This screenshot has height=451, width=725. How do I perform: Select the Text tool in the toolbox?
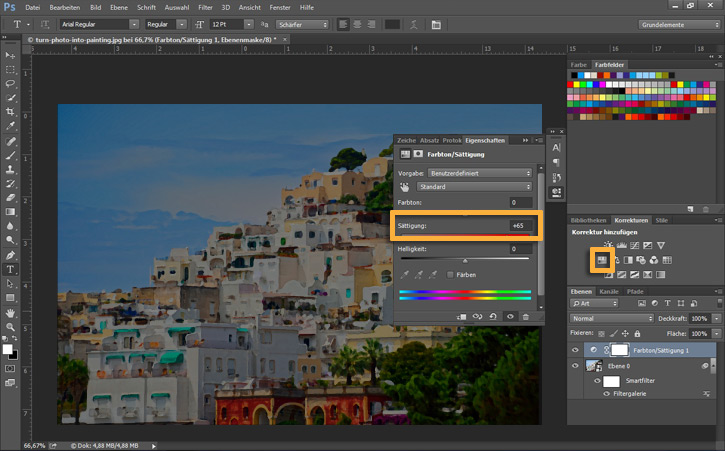tap(11, 269)
